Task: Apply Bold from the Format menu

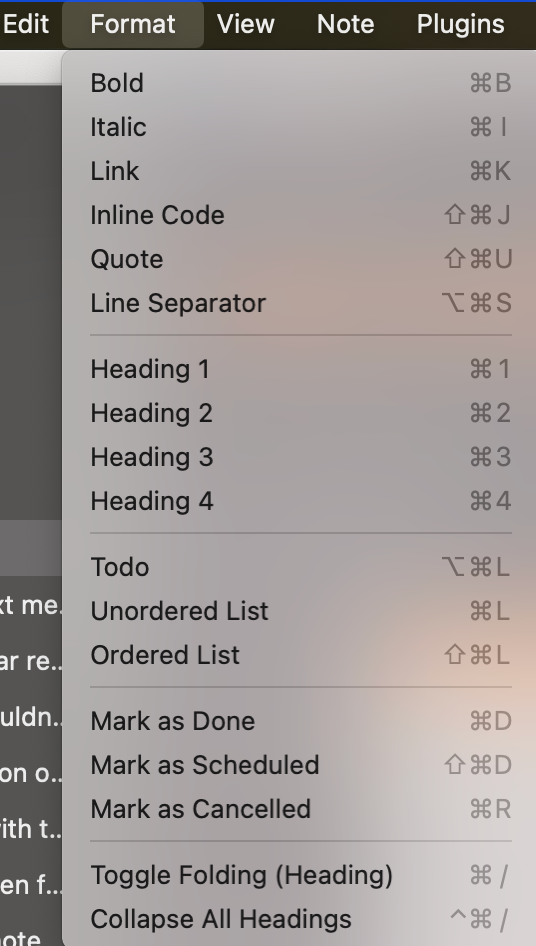Action: point(301,83)
